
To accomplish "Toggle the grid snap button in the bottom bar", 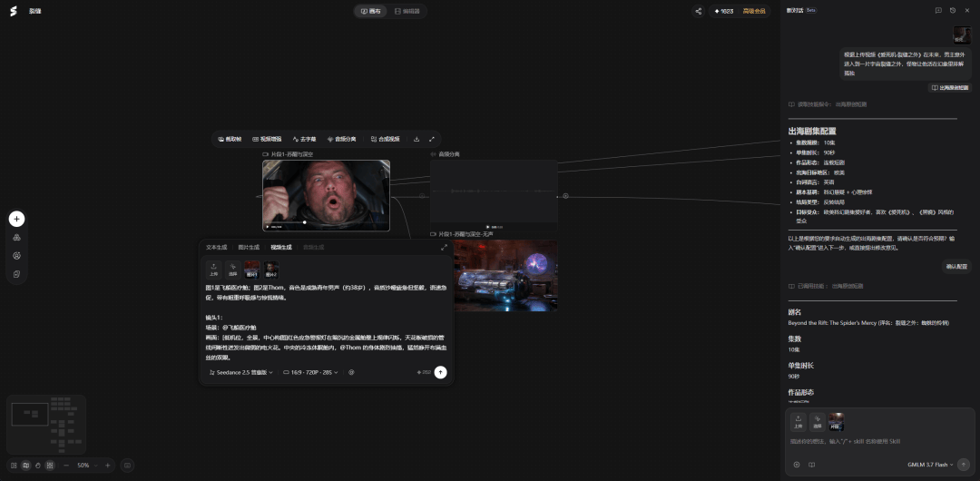I will tap(49, 466).
